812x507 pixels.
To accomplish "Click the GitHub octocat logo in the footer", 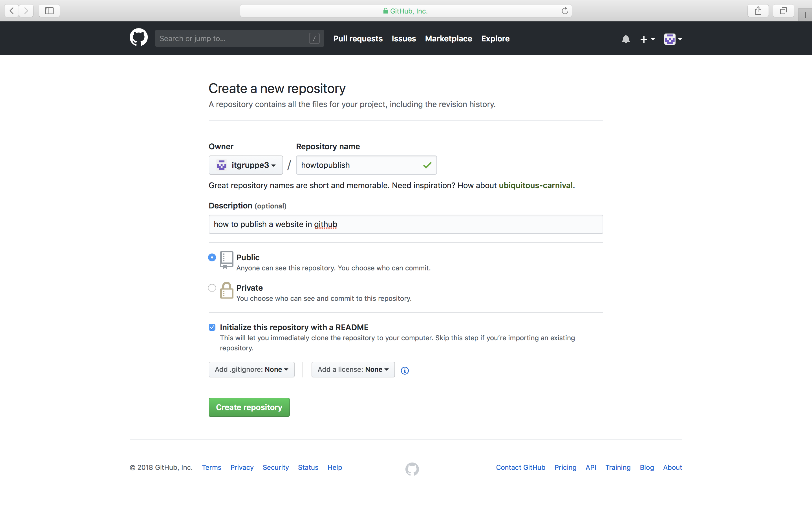I will (412, 468).
